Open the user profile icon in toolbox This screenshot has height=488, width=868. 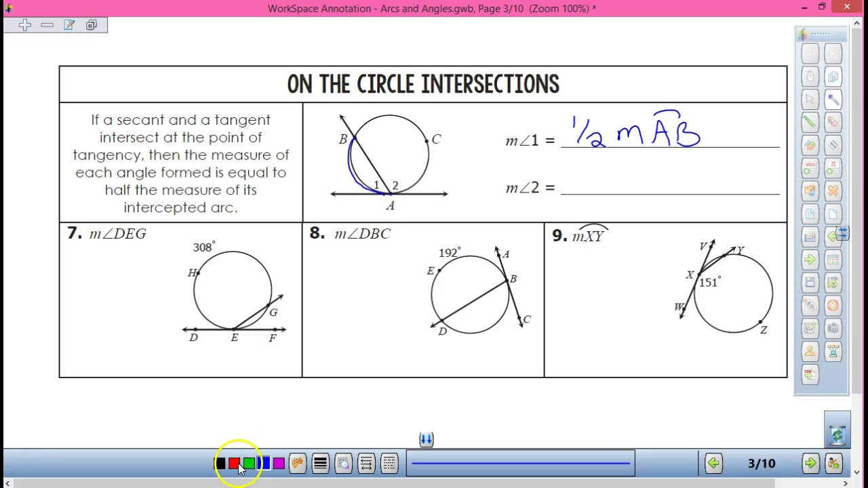click(x=810, y=351)
